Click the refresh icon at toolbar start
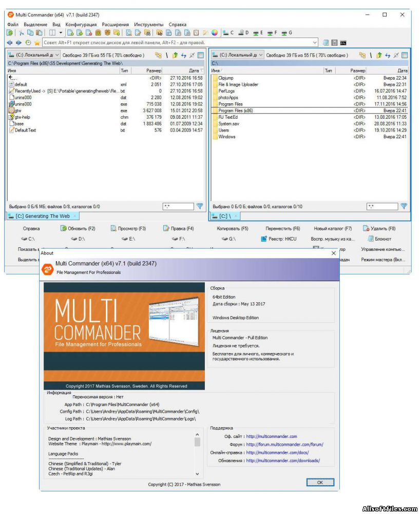 coord(10,33)
